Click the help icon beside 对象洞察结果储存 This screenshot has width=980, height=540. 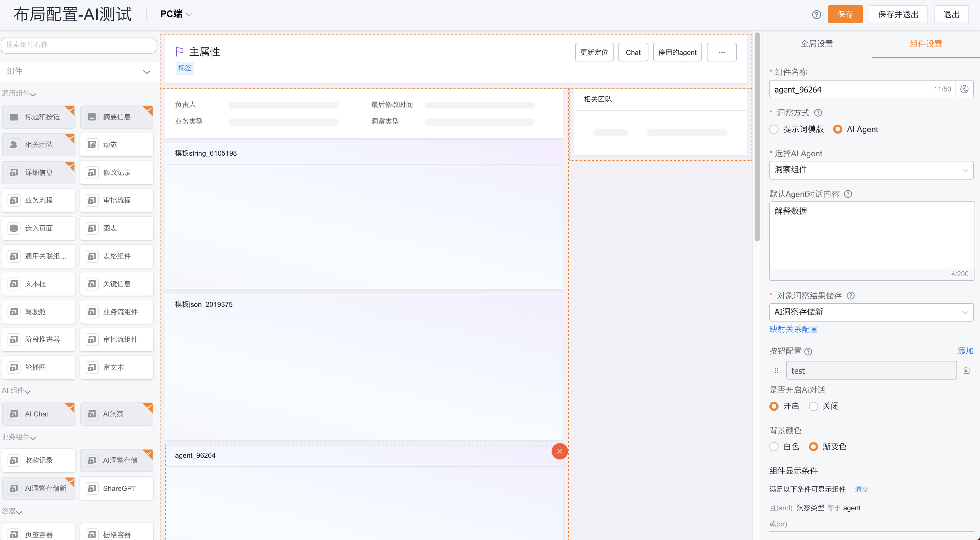[x=851, y=296]
